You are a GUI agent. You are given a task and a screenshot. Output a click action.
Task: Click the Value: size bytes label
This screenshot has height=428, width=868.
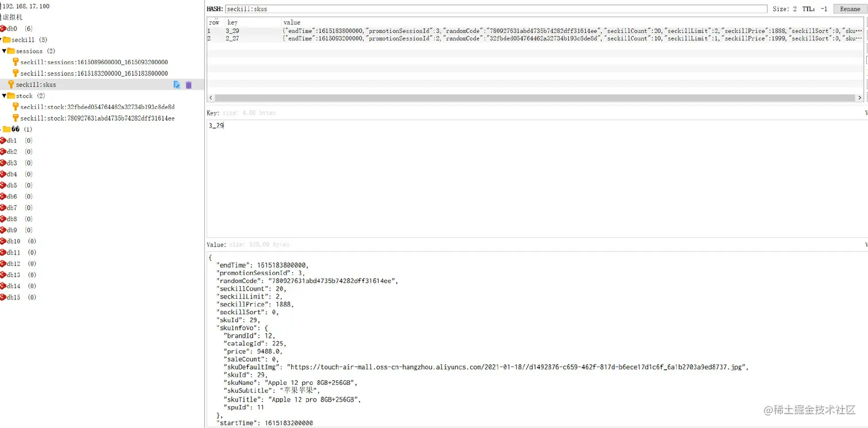pos(248,245)
